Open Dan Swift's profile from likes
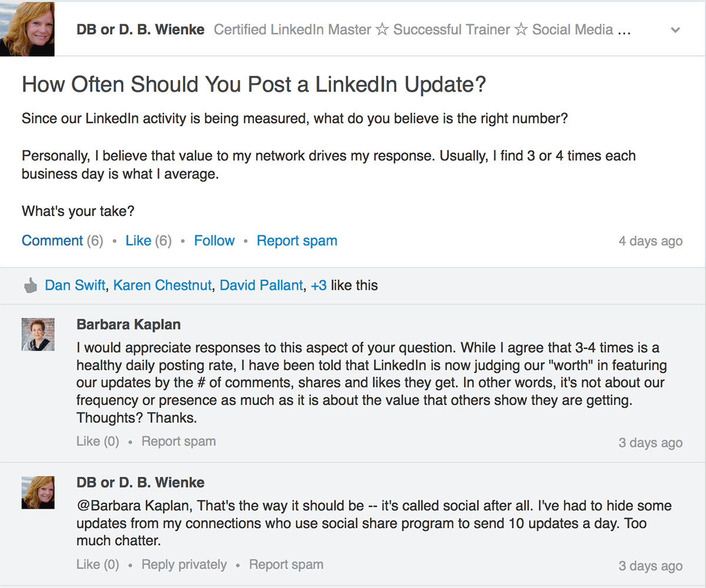706x588 pixels. (75, 286)
